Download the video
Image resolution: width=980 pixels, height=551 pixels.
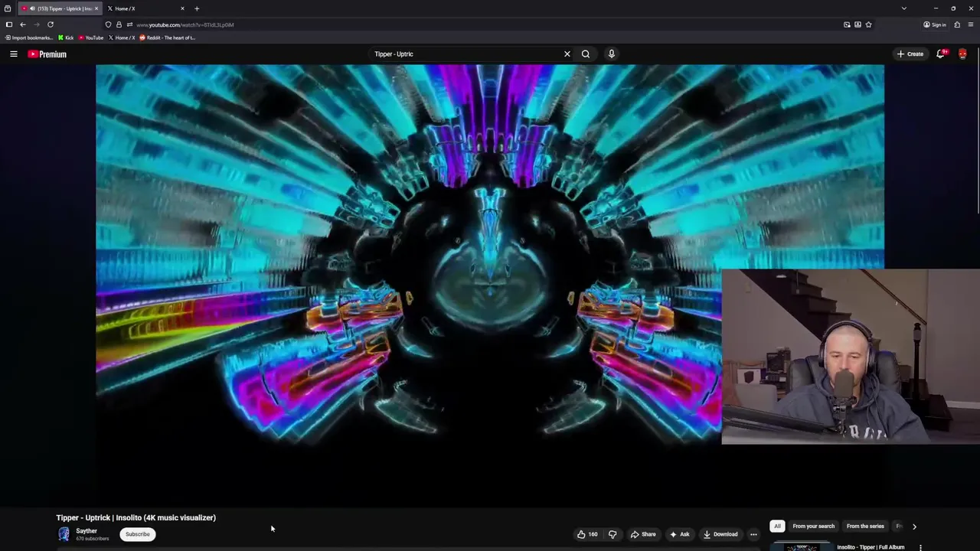(720, 534)
